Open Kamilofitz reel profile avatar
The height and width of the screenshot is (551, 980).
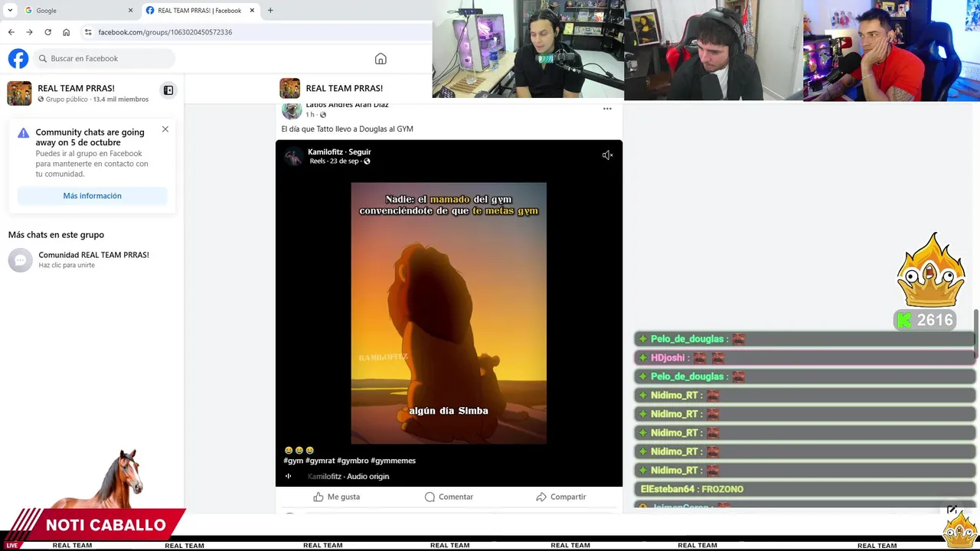point(292,157)
